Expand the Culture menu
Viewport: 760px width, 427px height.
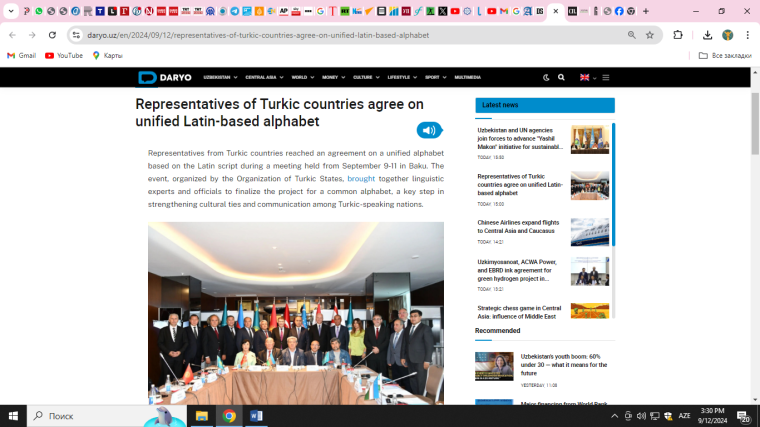pos(366,78)
